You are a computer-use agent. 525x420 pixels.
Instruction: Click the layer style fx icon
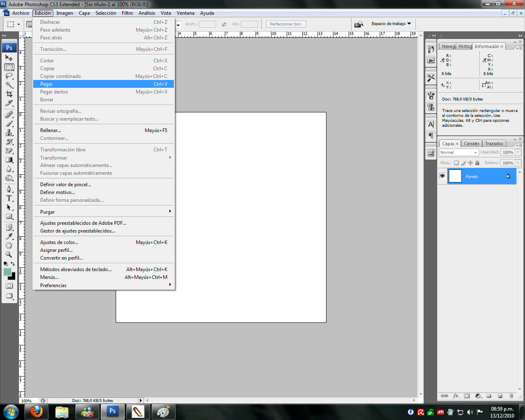(456, 396)
